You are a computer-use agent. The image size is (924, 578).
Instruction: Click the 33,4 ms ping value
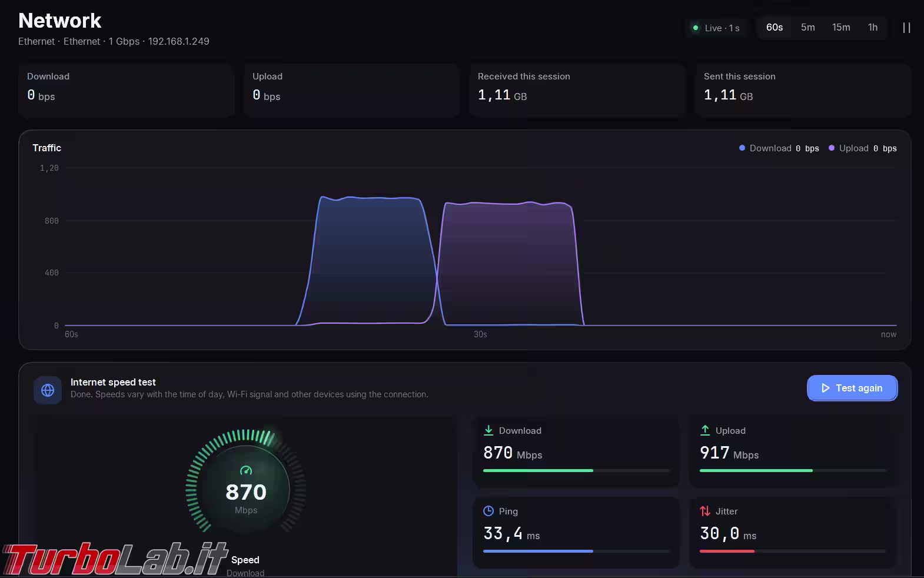pyautogui.click(x=511, y=533)
